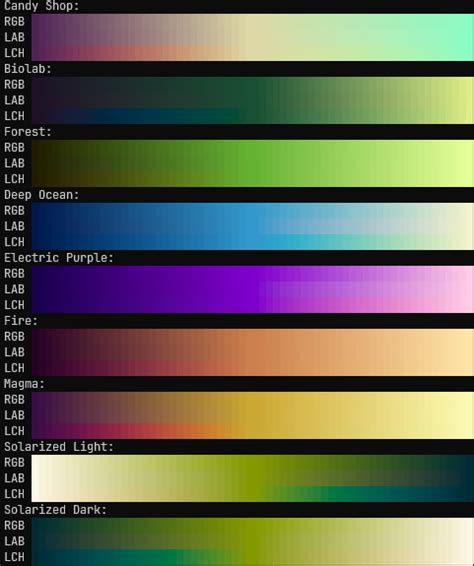Select the Fire palette title
The width and height of the screenshot is (474, 566).
coord(21,321)
